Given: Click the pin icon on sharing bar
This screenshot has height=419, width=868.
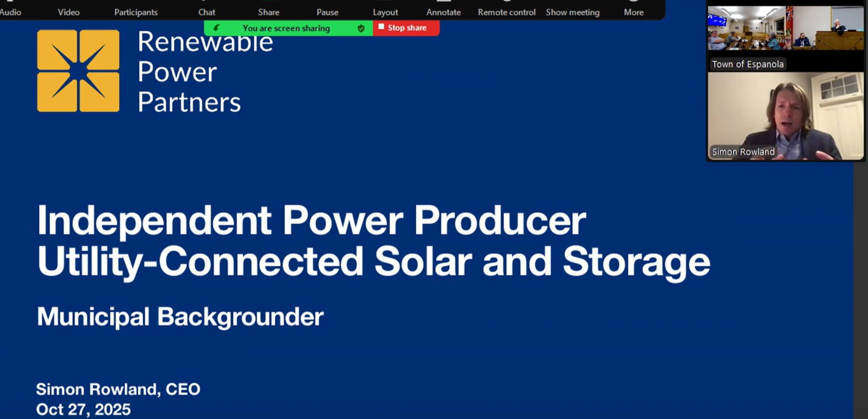Looking at the screenshot, I should click(x=216, y=28).
